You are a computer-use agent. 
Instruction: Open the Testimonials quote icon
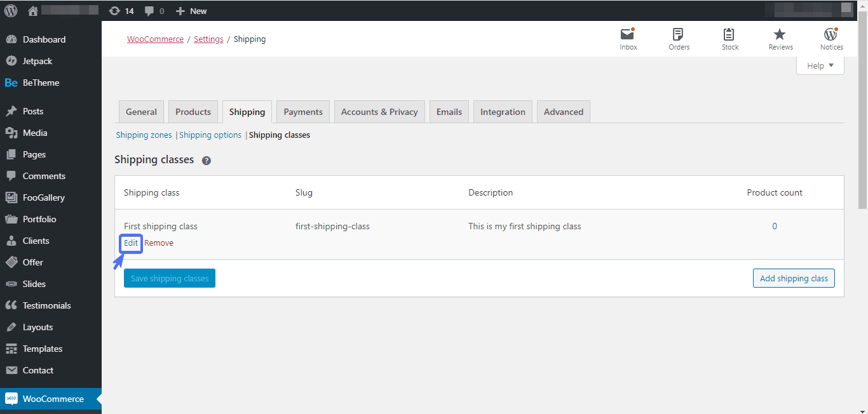tap(11, 305)
